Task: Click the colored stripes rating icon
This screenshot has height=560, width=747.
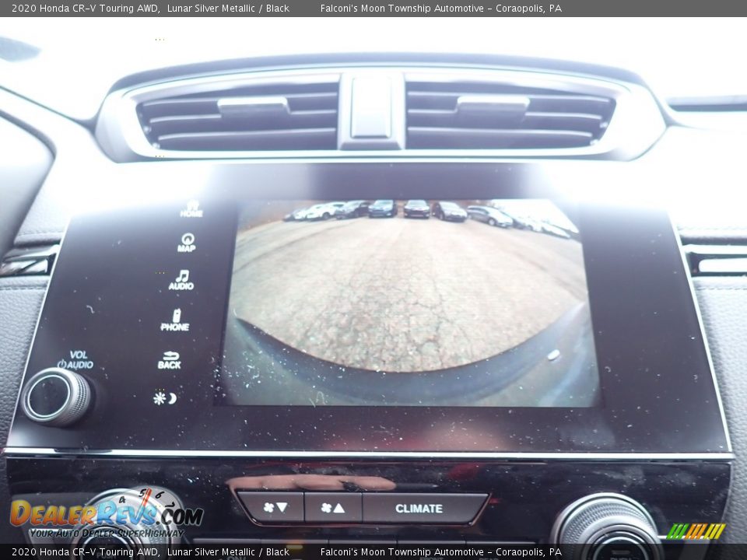Action: (696, 531)
